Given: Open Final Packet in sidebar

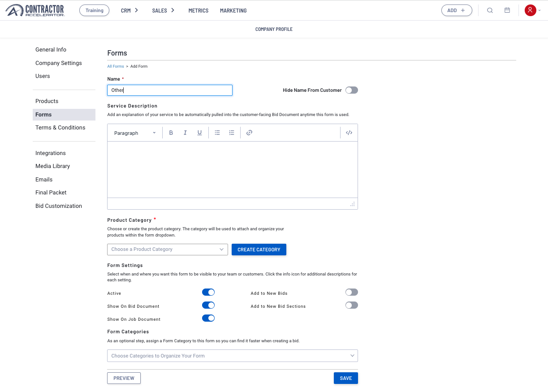Looking at the screenshot, I should click(x=51, y=193).
